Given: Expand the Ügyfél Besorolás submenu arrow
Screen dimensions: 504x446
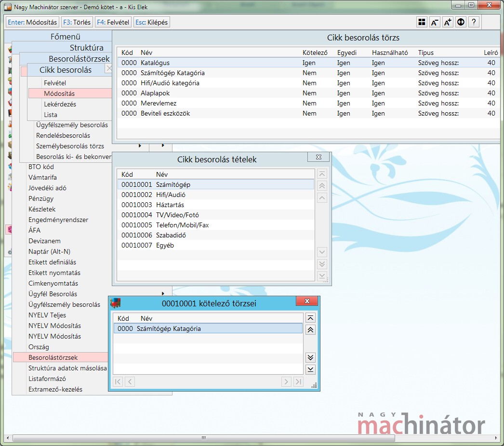Looking at the screenshot, I should pyautogui.click(x=163, y=293).
